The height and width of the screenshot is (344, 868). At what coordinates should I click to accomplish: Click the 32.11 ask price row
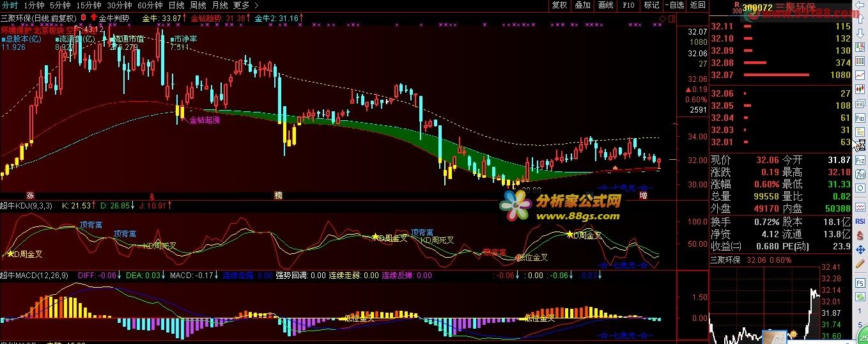[781, 26]
